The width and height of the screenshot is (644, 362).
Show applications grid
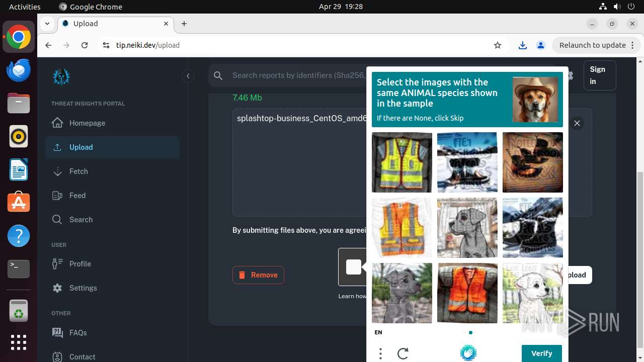pyautogui.click(x=19, y=342)
